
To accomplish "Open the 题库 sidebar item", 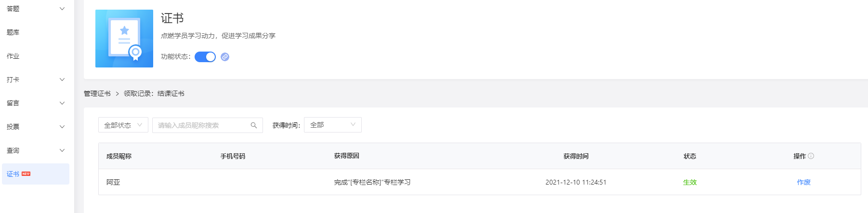I will tap(36, 32).
